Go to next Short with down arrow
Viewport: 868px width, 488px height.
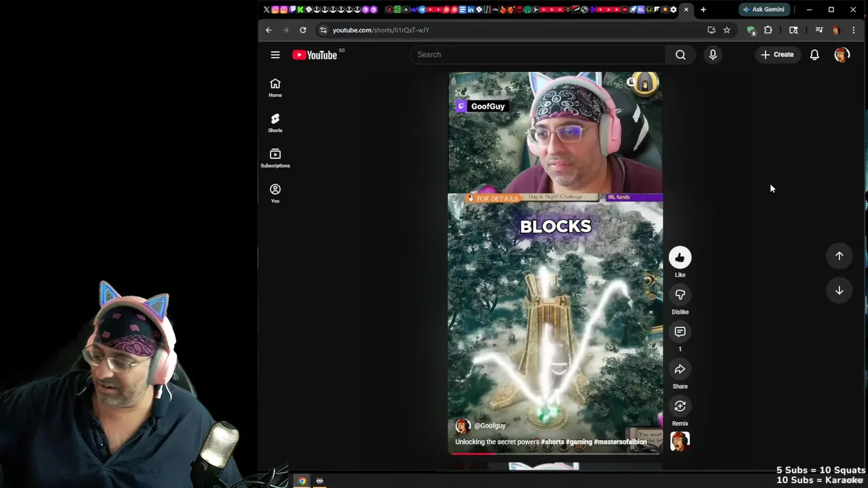[x=839, y=290]
